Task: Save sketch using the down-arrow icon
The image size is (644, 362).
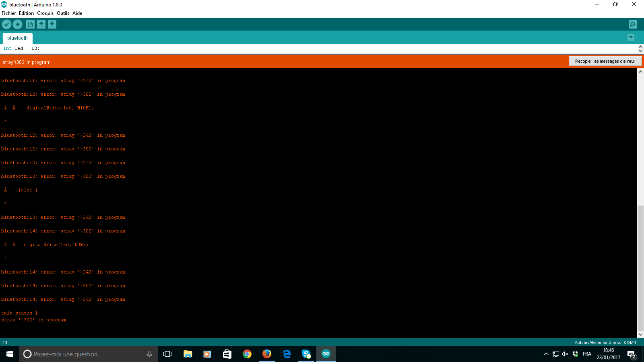Action: click(52, 25)
